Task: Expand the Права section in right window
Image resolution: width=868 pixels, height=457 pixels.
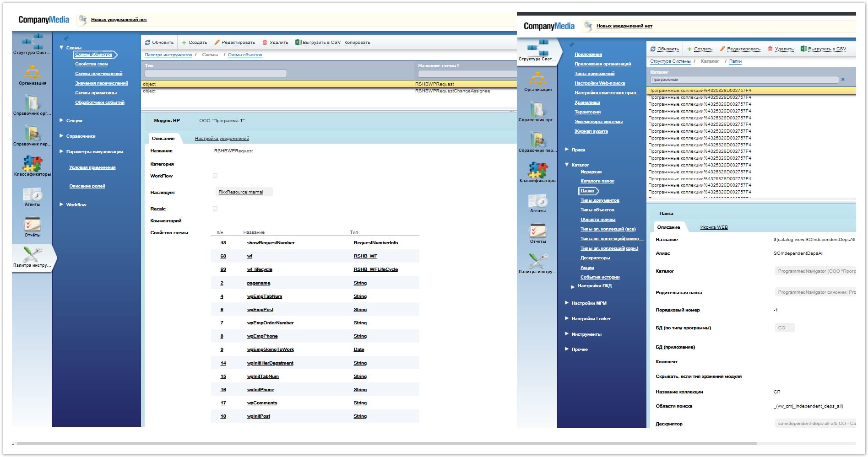Action: click(567, 150)
